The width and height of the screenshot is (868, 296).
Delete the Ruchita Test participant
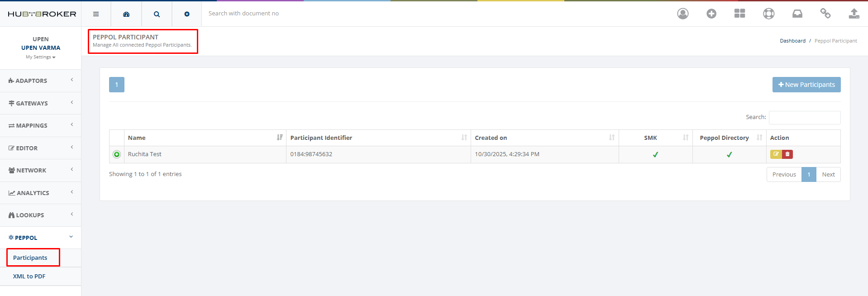(787, 154)
